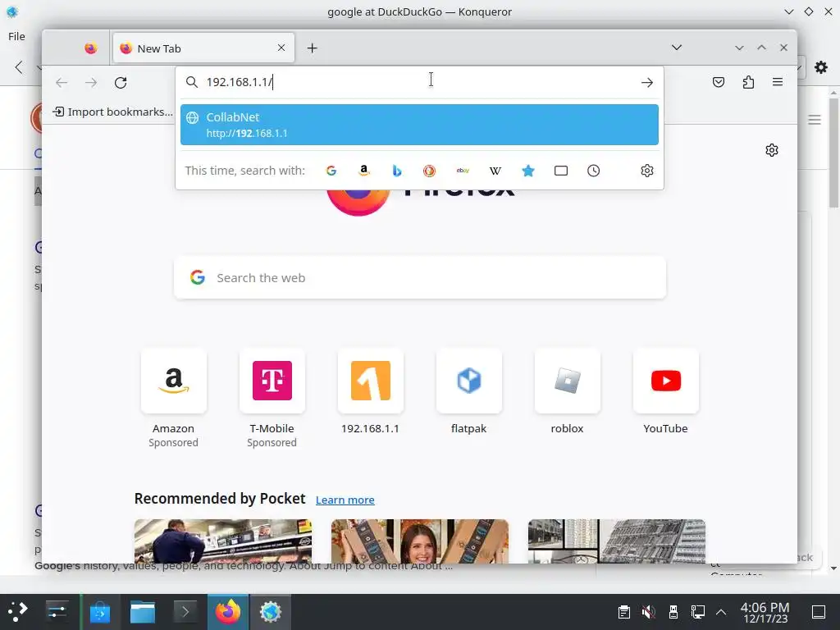Search this time with Bing
This screenshot has height=630, width=840.
tap(396, 171)
